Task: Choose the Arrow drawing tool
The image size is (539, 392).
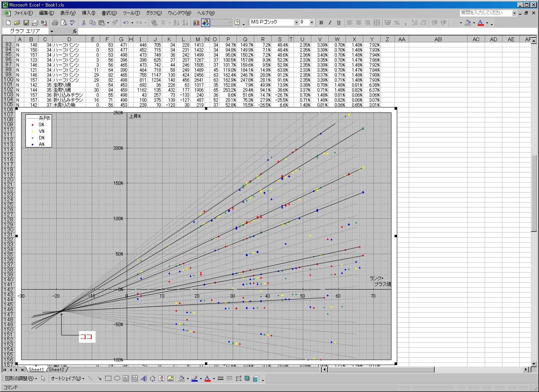Action: pyautogui.click(x=99, y=379)
